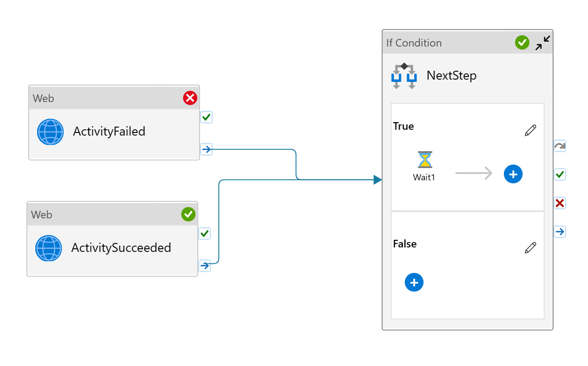Add an activity after Wait1
Screen dimensions: 588x366
click(x=513, y=174)
